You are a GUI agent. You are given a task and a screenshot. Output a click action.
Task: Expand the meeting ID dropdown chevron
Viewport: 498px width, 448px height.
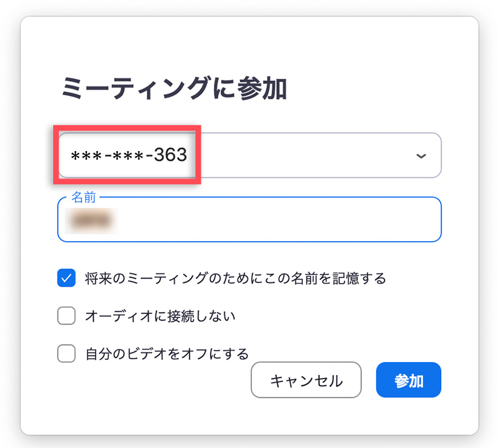421,156
